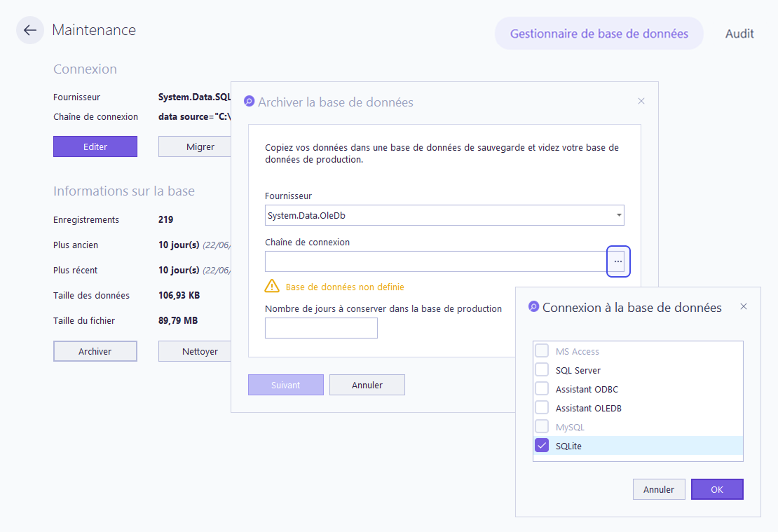This screenshot has width=778, height=532.
Task: Click the Suivant button
Action: point(286,385)
